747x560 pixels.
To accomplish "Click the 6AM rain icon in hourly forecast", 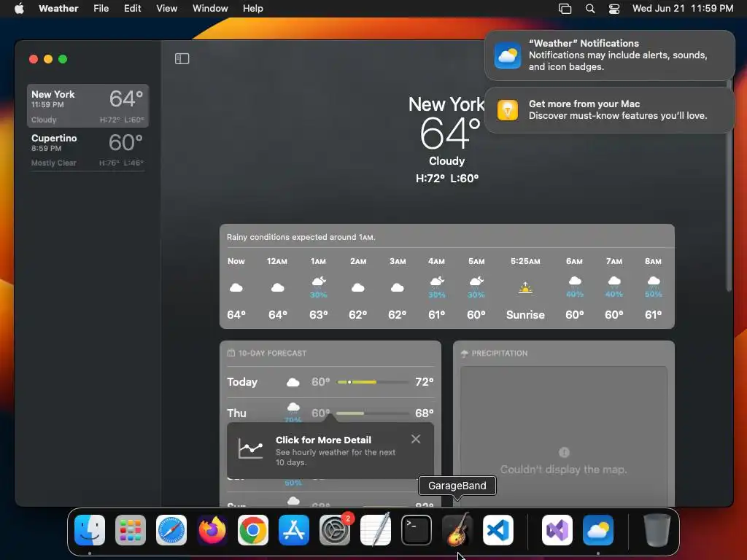I will (575, 281).
